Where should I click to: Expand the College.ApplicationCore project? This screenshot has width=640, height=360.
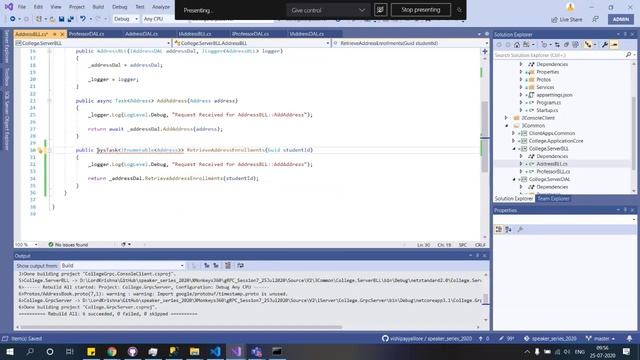click(x=513, y=141)
